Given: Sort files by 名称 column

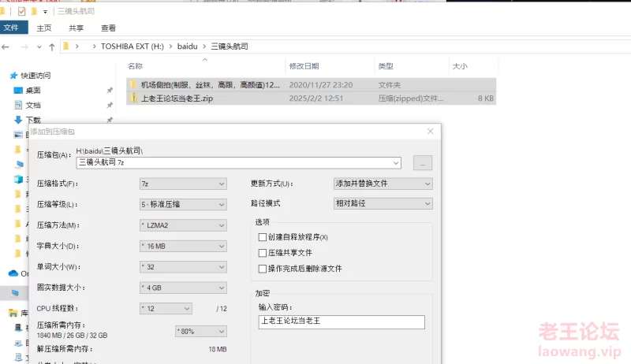Looking at the screenshot, I should pyautogui.click(x=135, y=66).
